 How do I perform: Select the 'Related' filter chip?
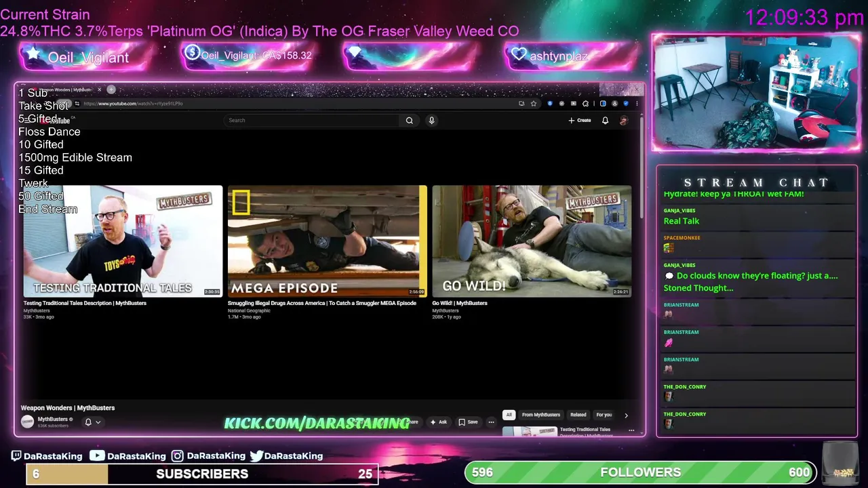578,415
